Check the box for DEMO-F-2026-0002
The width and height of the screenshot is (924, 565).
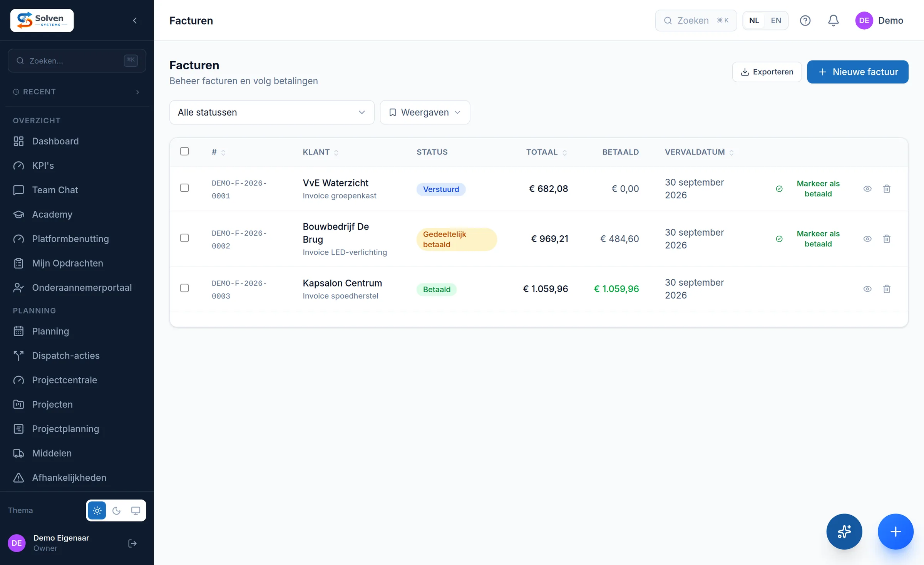click(184, 238)
